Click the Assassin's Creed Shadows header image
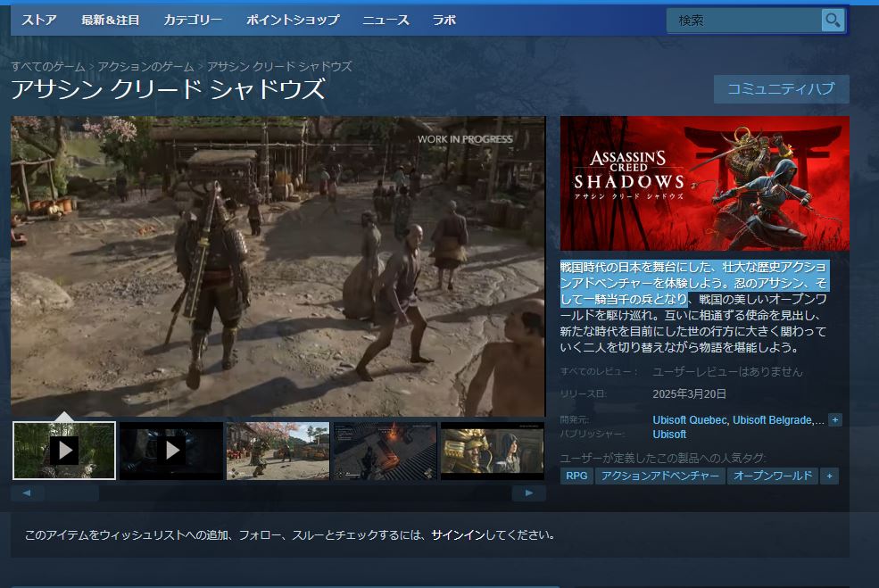The image size is (879, 588). tap(705, 183)
